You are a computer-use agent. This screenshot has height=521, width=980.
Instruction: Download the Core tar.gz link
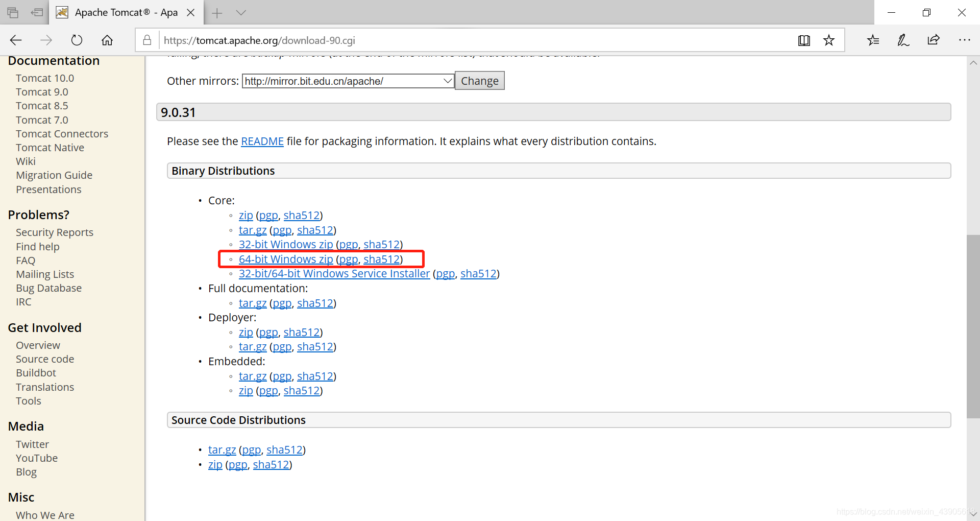point(253,230)
